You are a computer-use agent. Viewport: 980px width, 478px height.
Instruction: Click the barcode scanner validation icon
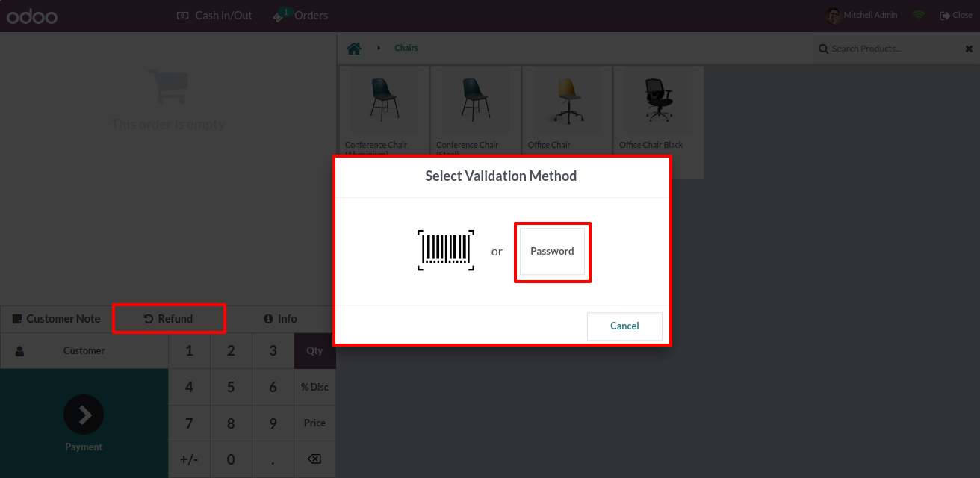coord(446,249)
